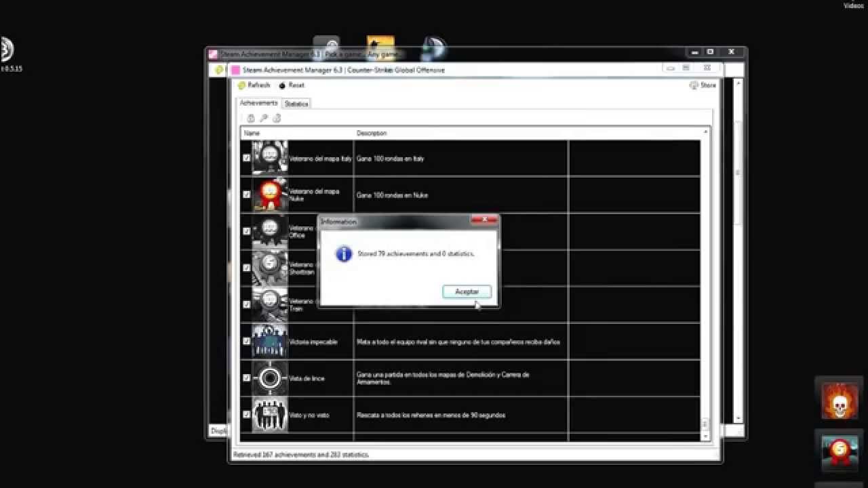Click the flaming skull desktop icon
868x488 pixels.
[840, 401]
